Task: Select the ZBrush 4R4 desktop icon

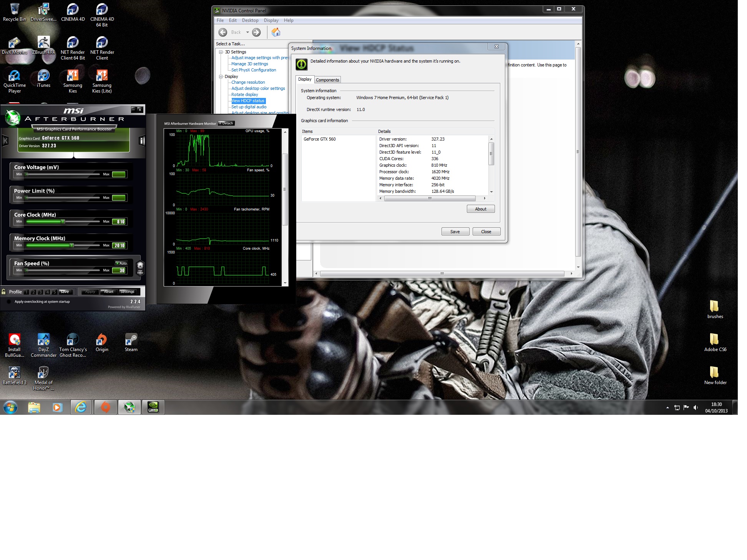Action: pos(43,45)
